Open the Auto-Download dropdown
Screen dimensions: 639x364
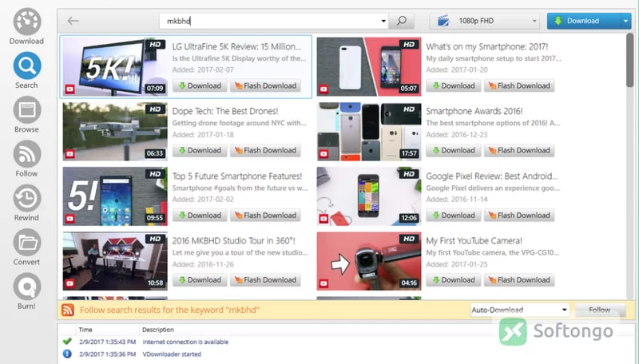pyautogui.click(x=520, y=310)
